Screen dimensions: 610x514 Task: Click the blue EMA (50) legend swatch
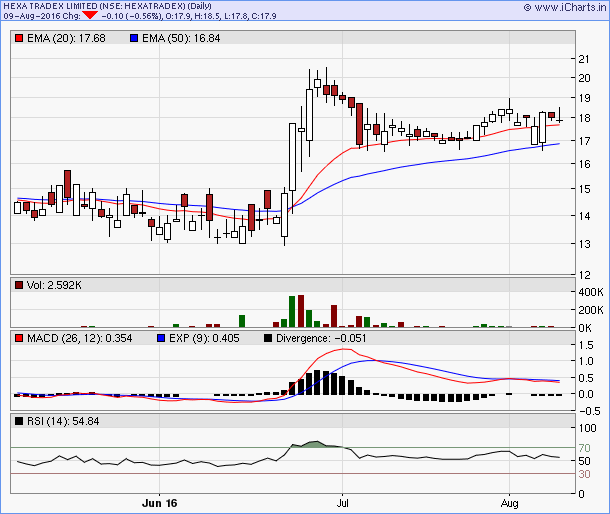[134, 38]
